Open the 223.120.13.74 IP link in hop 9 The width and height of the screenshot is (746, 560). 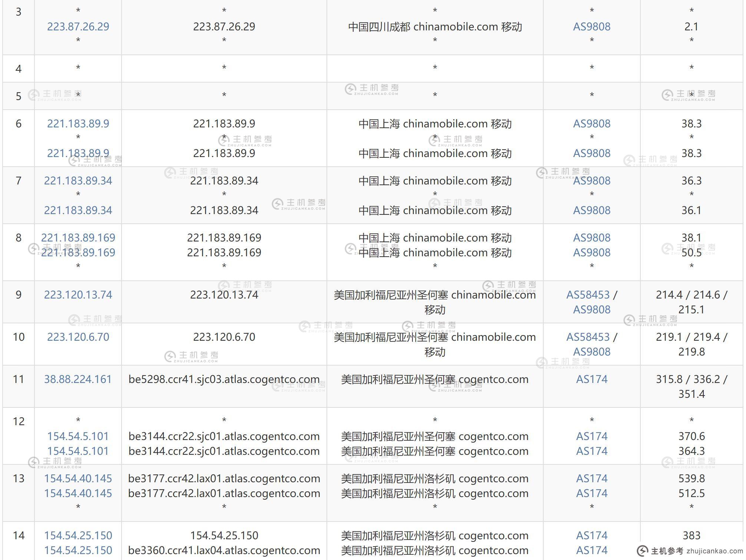click(x=78, y=295)
